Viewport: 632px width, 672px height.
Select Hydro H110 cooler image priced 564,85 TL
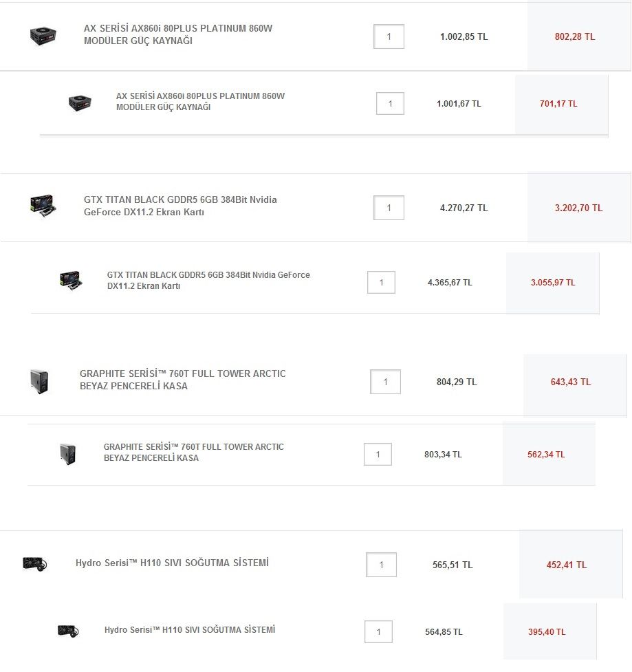pyautogui.click(x=67, y=631)
